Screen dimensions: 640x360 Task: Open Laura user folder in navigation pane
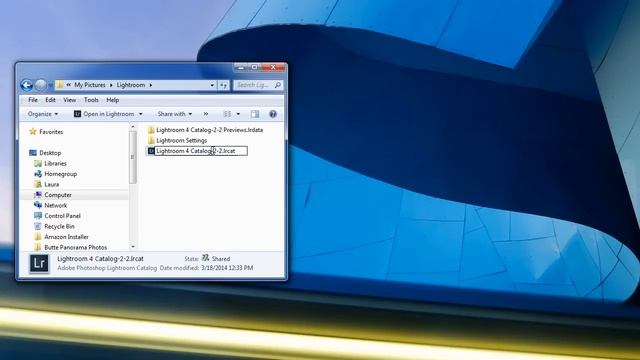(x=51, y=184)
